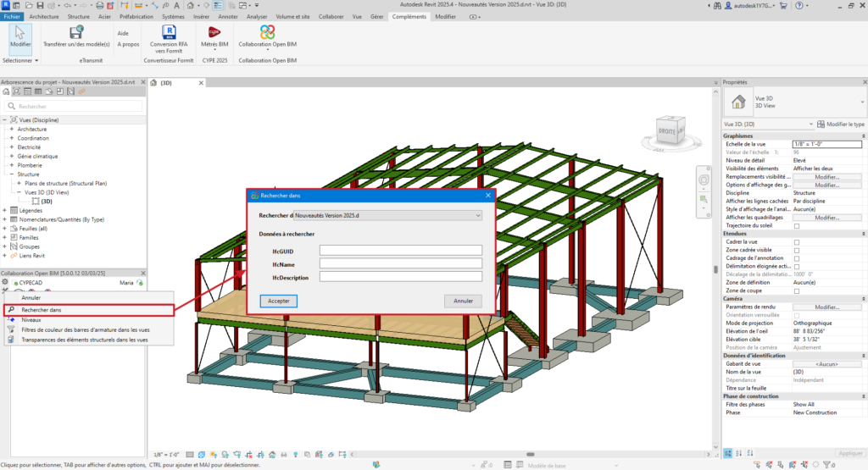Viewport: 868px width, 470px height.
Task: Click the settings gear in Collaboration Open BIM panel
Action: [x=5, y=283]
